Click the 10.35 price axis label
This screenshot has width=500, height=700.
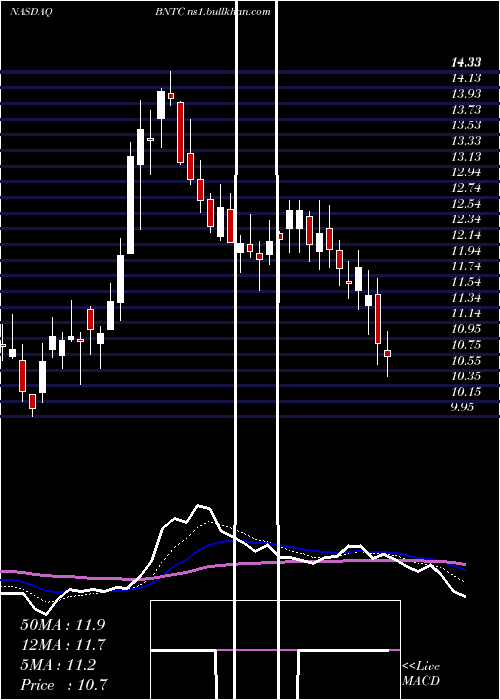(466, 377)
